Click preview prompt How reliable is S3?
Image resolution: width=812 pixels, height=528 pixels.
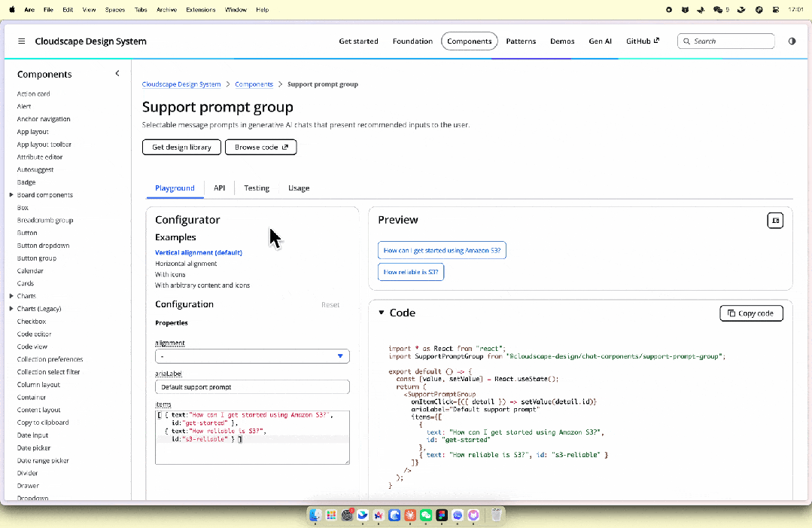(411, 272)
